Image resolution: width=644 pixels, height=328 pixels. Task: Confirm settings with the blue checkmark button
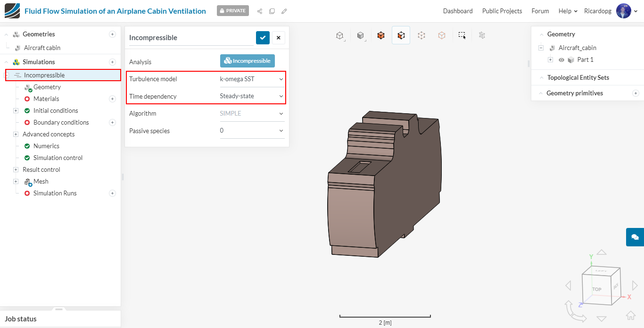(x=263, y=38)
